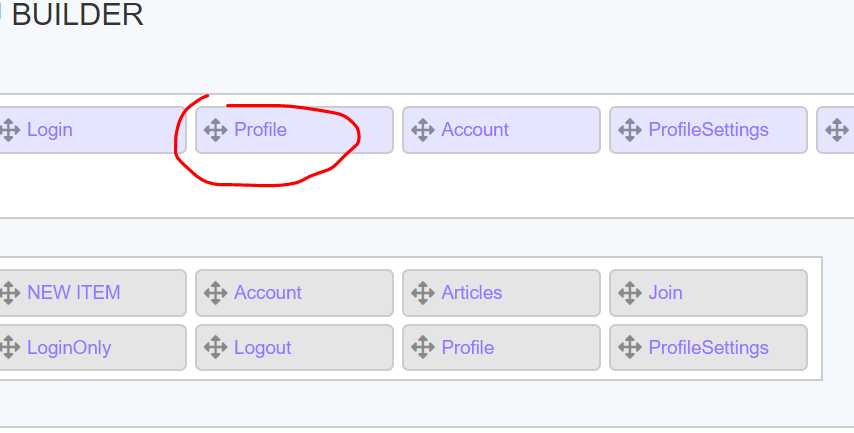Click the move handle beside Logout
The height and width of the screenshot is (433, 854).
(x=215, y=348)
